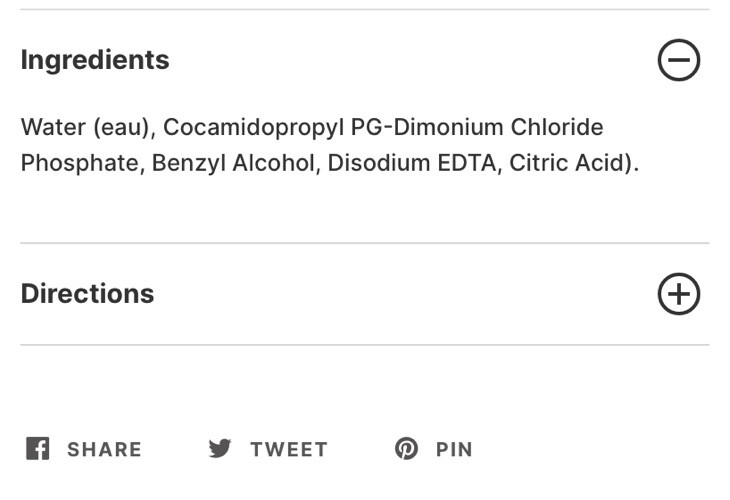The height and width of the screenshot is (500, 730).
Task: Click the "Water (eau)" ingredient text
Action: point(85,128)
